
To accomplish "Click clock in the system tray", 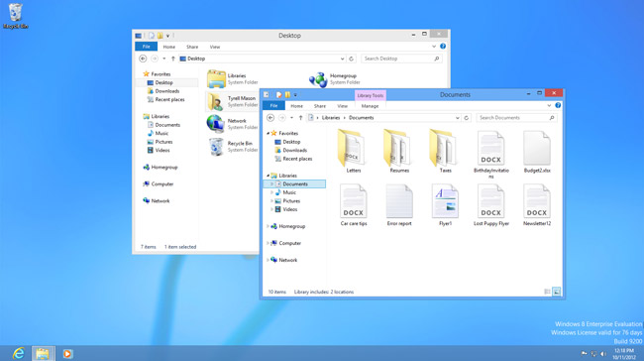I will pos(624,354).
